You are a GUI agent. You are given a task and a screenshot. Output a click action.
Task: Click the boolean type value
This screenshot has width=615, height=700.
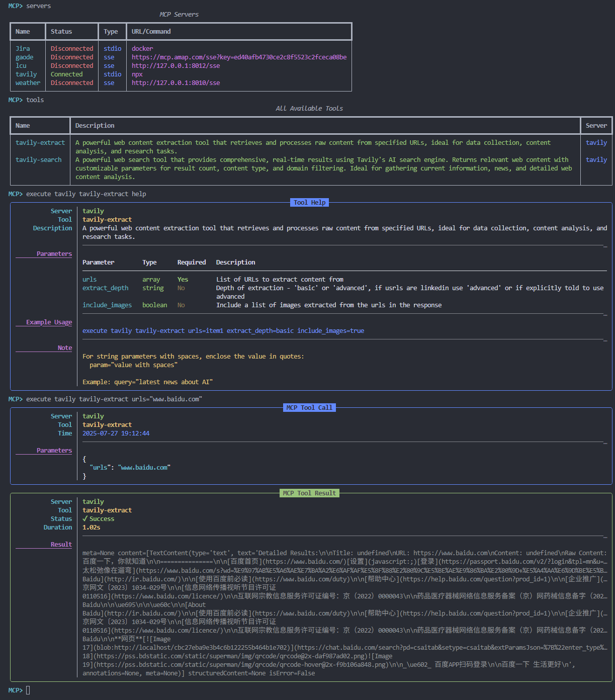[x=155, y=305]
